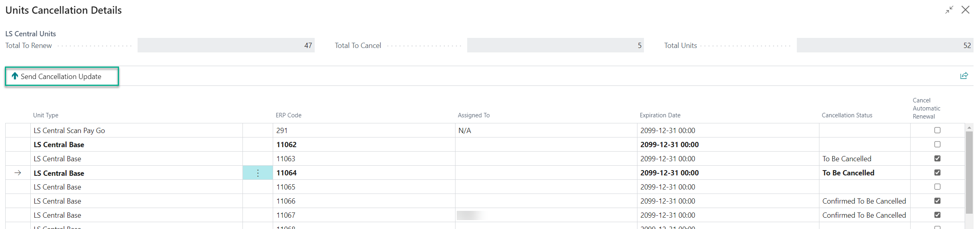Uncheck cancel renewal for ERP code 11063

tap(937, 158)
